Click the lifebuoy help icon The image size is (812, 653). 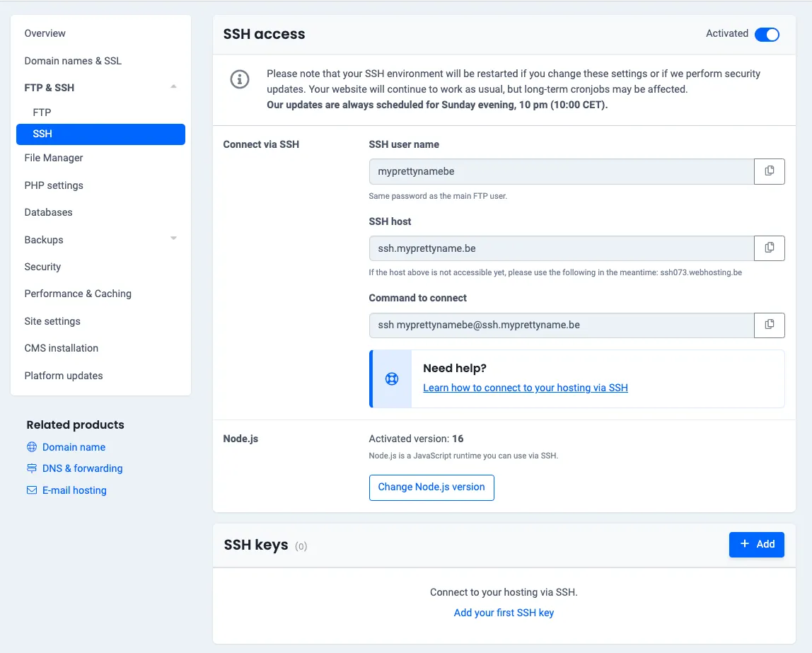pos(391,378)
